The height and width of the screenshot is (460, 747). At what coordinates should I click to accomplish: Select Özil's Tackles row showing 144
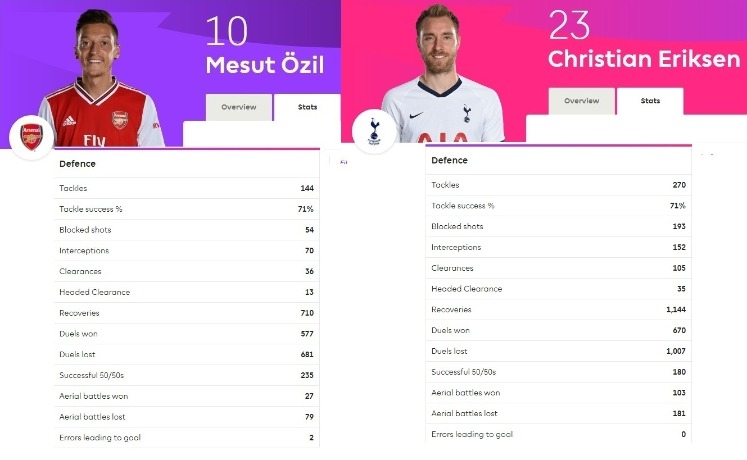click(186, 188)
